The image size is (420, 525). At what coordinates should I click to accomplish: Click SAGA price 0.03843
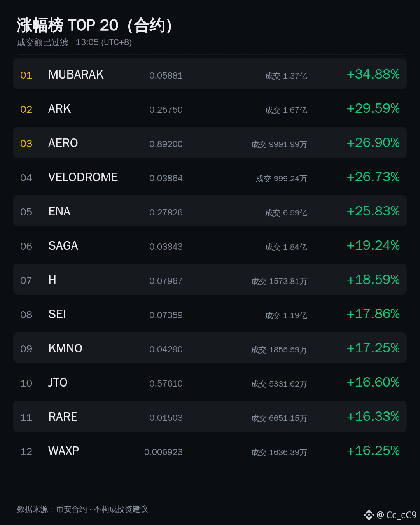point(166,247)
